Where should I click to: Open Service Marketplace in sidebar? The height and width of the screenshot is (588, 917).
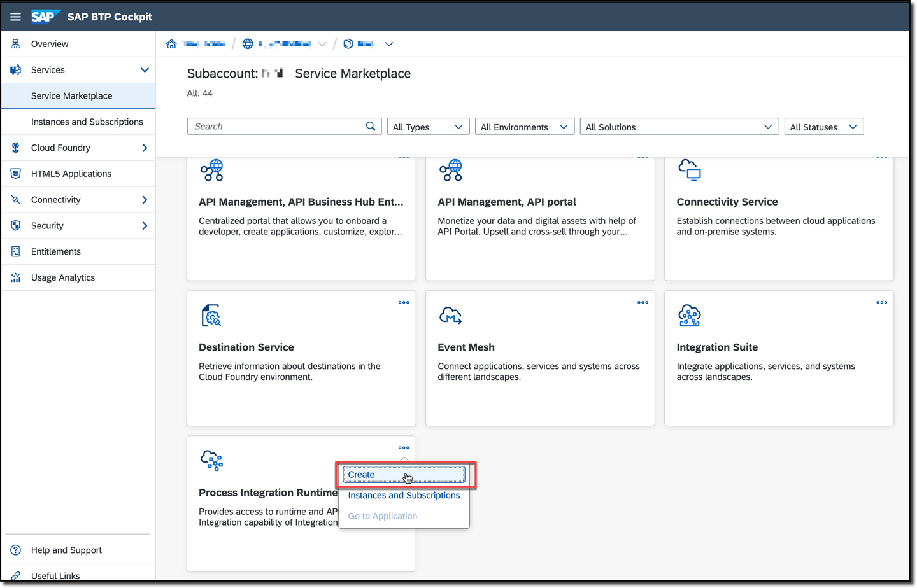point(78,96)
